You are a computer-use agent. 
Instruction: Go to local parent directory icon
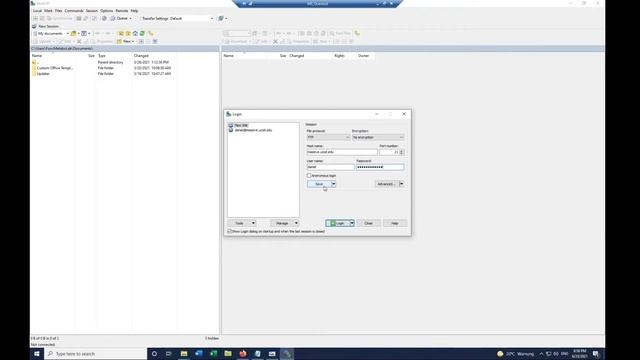click(x=121, y=33)
